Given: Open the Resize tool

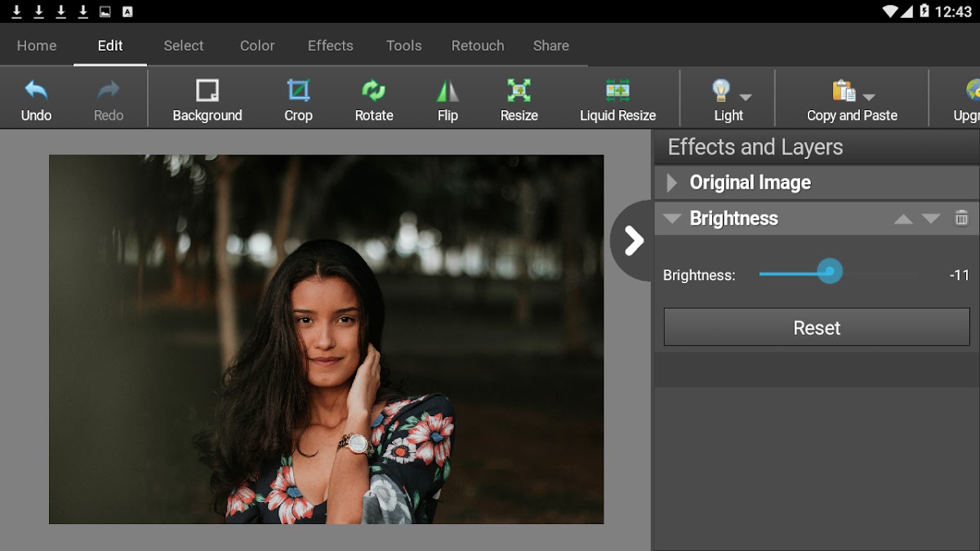Looking at the screenshot, I should (x=519, y=100).
